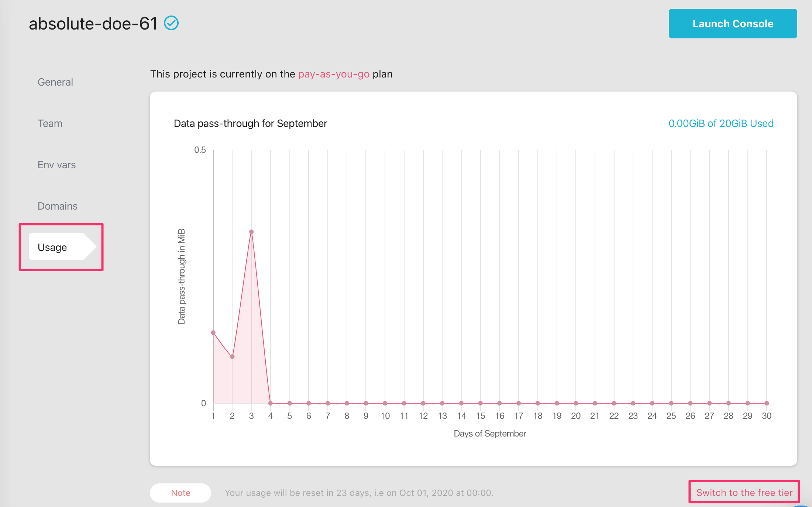This screenshot has height=507, width=812.
Task: Click the day 1 data point on chart
Action: [213, 333]
